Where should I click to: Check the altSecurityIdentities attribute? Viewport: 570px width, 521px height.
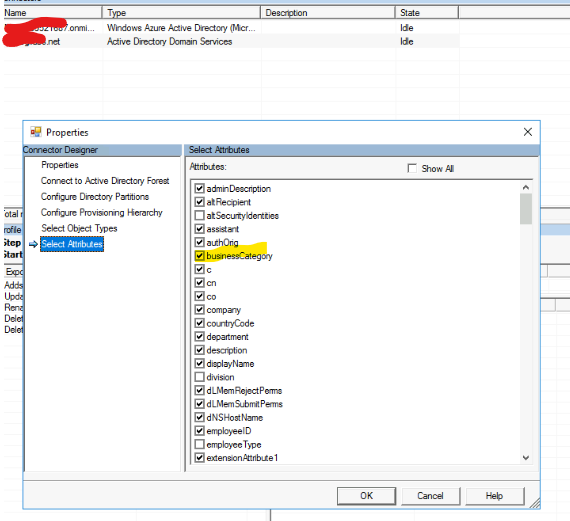click(x=199, y=215)
